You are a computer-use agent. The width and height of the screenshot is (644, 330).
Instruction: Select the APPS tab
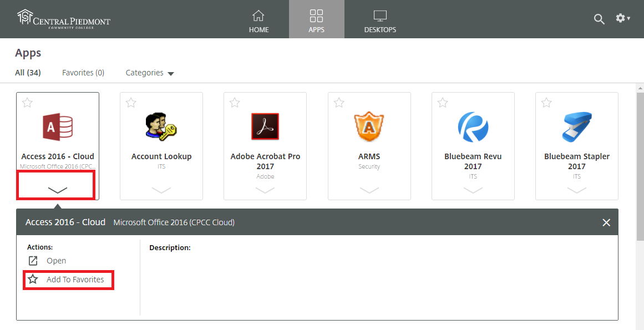317,19
